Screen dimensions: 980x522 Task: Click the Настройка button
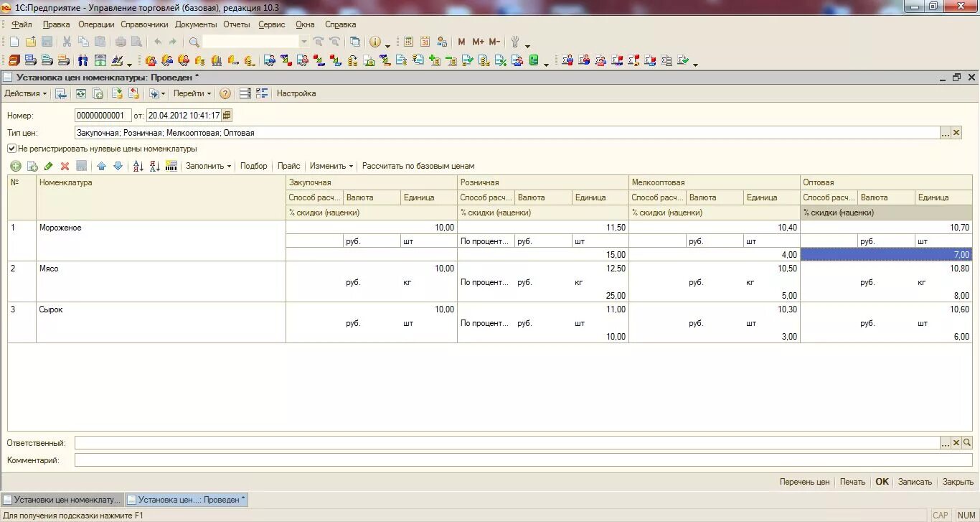click(x=296, y=93)
